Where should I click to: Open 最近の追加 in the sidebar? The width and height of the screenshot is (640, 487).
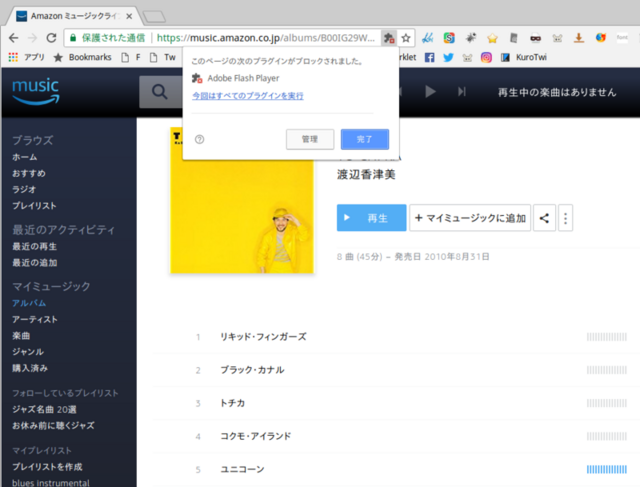(x=34, y=263)
